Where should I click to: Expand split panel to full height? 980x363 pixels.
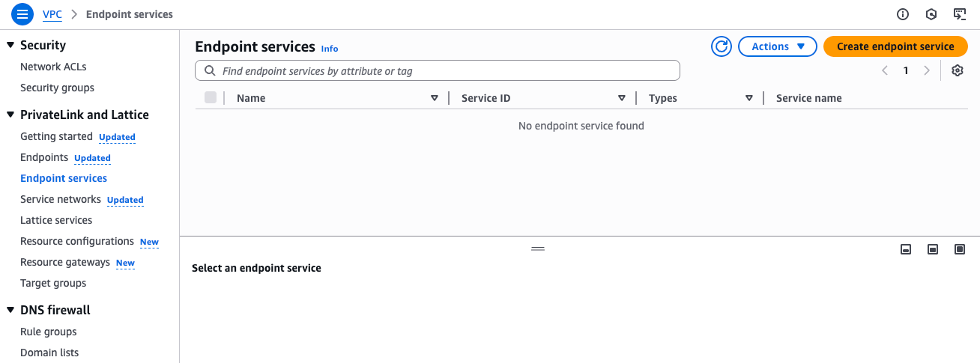pos(960,249)
